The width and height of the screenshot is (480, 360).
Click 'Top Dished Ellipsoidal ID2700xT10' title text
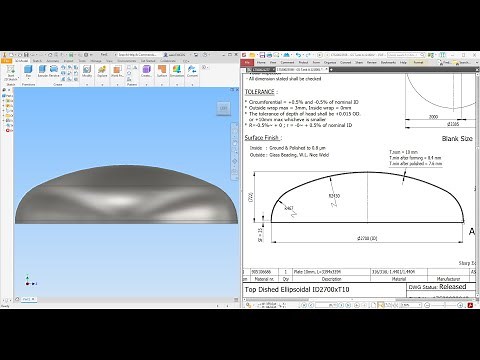pos(297,289)
